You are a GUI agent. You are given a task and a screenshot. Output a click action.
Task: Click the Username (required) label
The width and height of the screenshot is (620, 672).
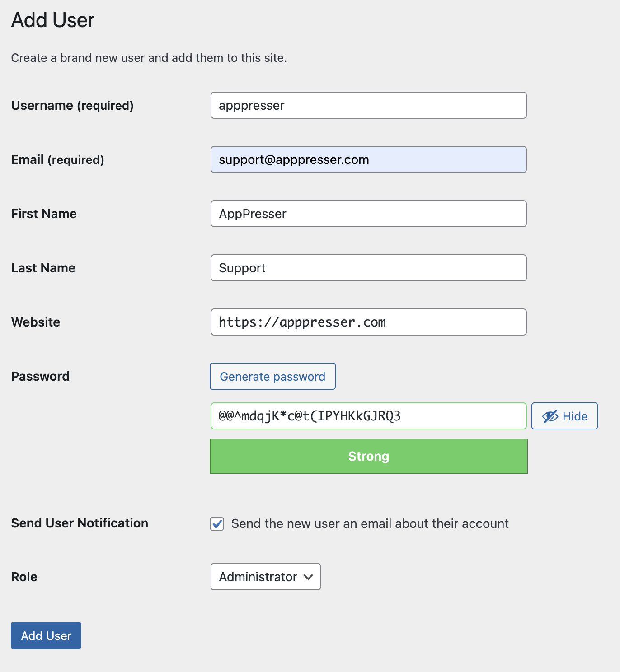[x=72, y=106]
